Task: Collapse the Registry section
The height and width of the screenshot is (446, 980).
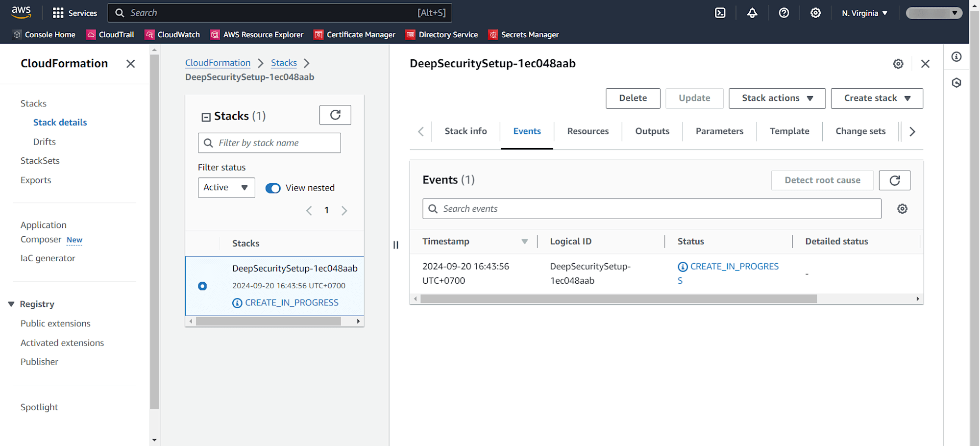Action: (x=11, y=304)
